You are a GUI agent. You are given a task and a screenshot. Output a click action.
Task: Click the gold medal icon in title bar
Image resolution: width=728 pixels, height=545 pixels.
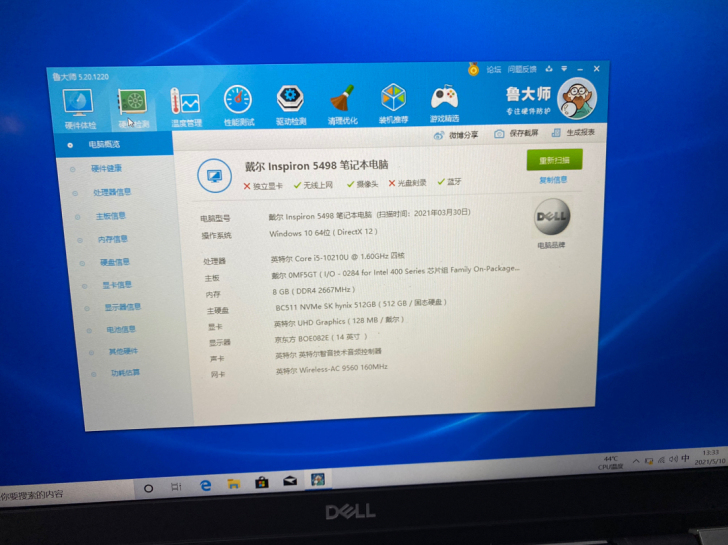coord(473,70)
